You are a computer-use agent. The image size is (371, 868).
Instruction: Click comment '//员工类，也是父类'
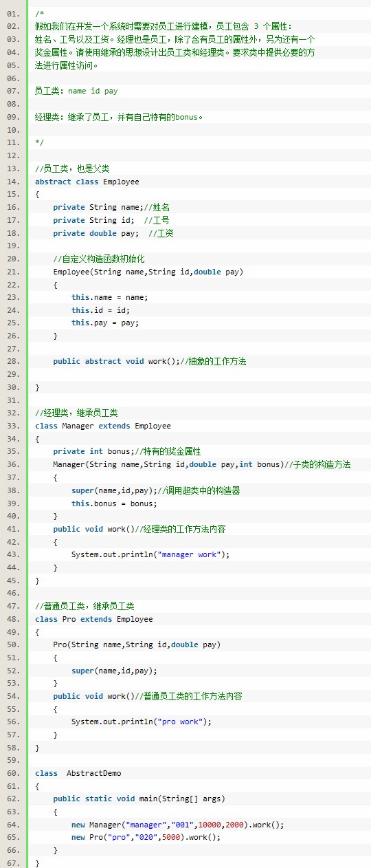[72, 169]
